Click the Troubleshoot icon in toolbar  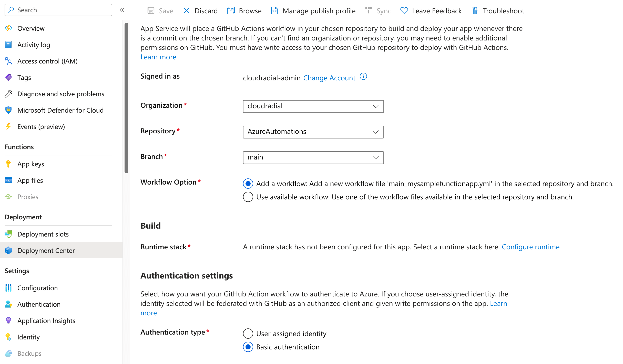click(475, 11)
